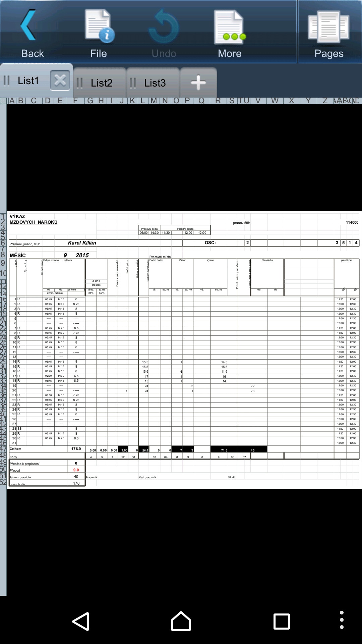The width and height of the screenshot is (362, 644).
Task: Select column Q header
Action: pos(201,101)
